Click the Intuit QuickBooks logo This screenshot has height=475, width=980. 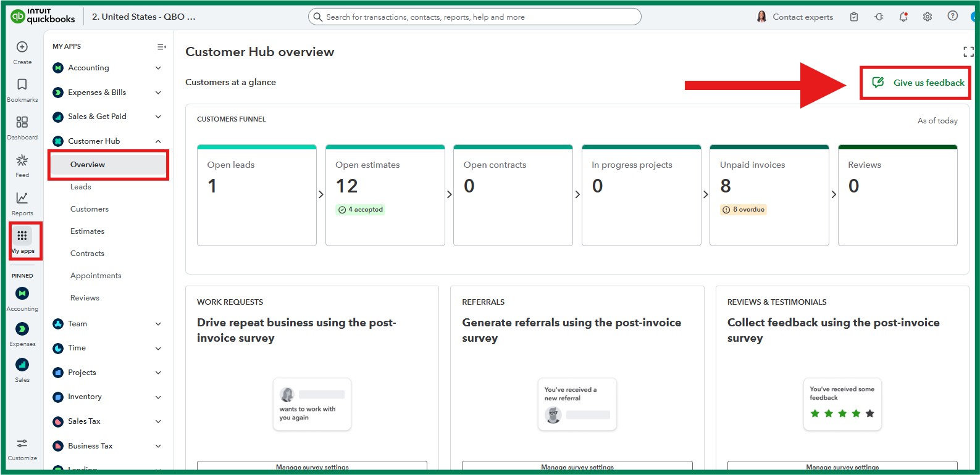(x=43, y=16)
